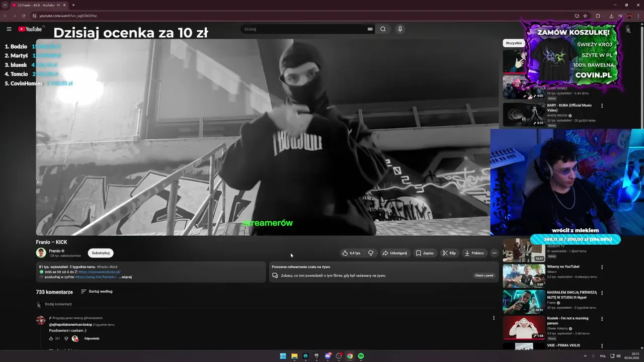Activate voice search microphone icon
This screenshot has height=362, width=644.
click(400, 29)
